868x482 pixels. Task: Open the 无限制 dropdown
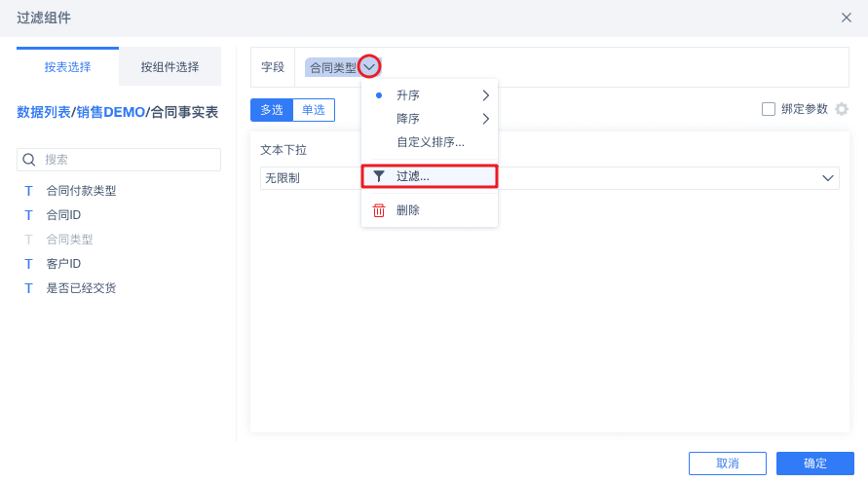(828, 178)
